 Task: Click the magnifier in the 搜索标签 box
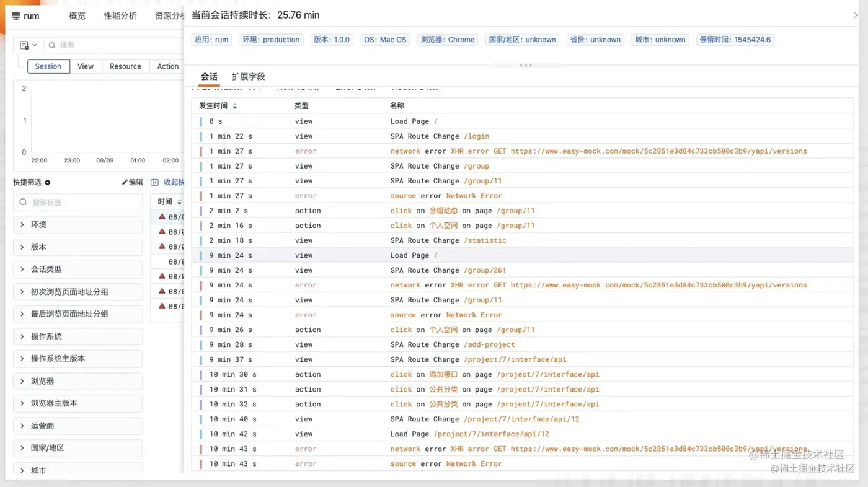coord(24,202)
